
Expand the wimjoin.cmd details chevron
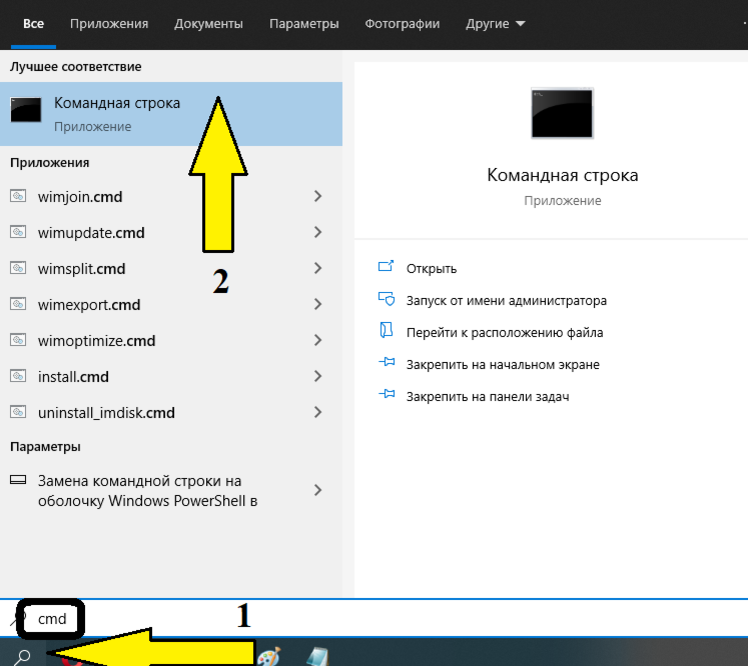click(318, 196)
